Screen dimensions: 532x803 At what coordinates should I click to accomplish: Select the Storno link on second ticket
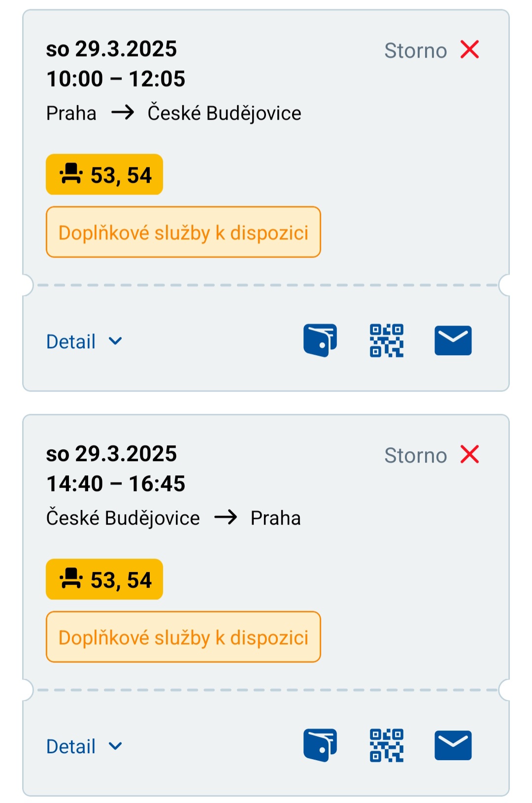pyautogui.click(x=415, y=455)
